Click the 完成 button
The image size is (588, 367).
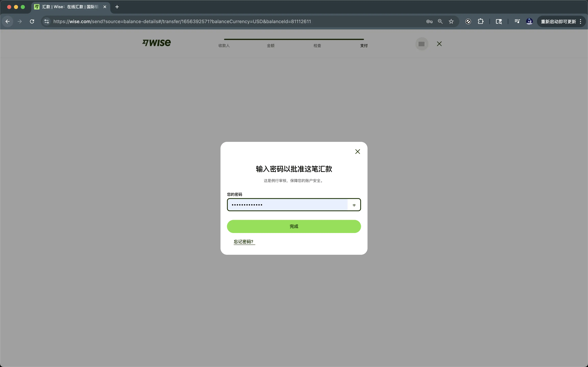click(294, 227)
